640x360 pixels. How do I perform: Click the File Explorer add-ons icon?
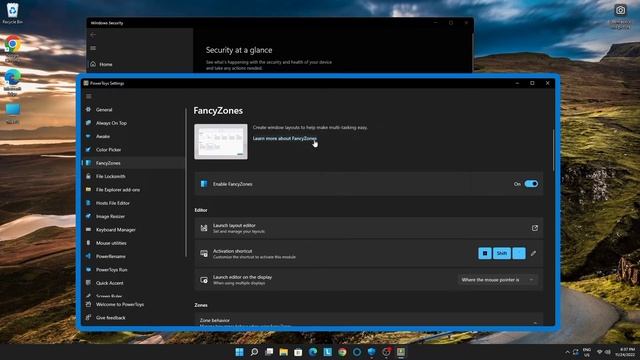pyautogui.click(x=88, y=190)
